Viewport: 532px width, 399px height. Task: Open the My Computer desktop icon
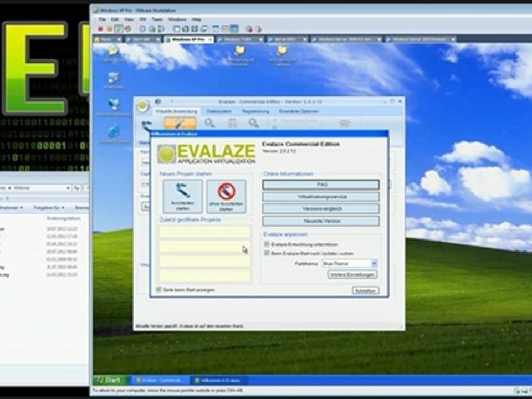pyautogui.click(x=114, y=78)
